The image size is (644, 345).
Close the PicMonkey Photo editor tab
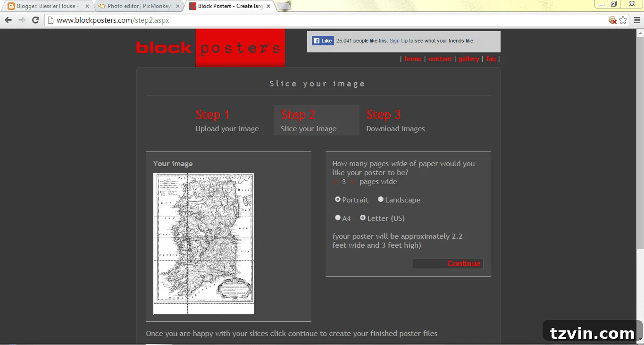pos(177,6)
